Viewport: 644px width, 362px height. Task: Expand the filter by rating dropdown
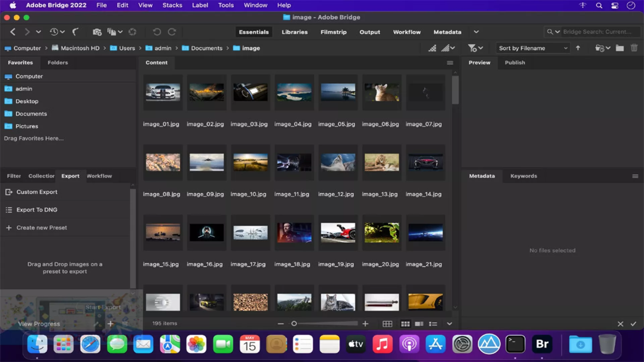[475, 48]
